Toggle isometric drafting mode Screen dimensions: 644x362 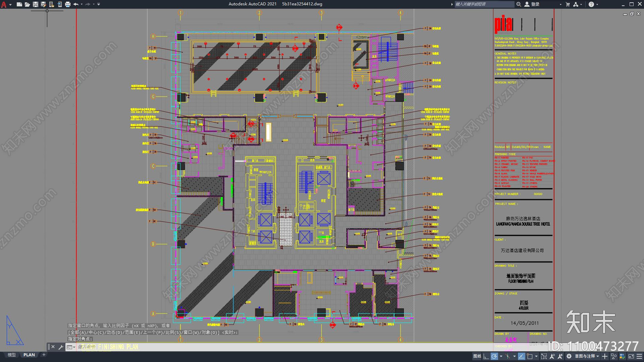508,356
